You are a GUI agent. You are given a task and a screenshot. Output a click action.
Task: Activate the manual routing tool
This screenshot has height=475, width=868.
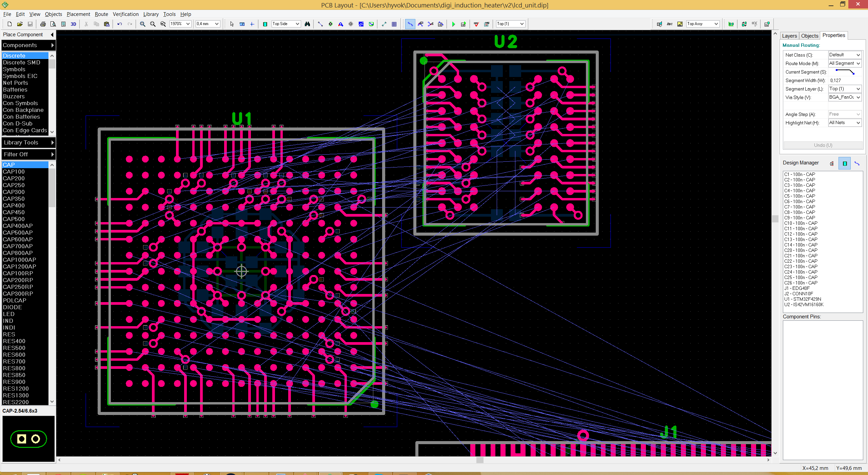(x=410, y=24)
